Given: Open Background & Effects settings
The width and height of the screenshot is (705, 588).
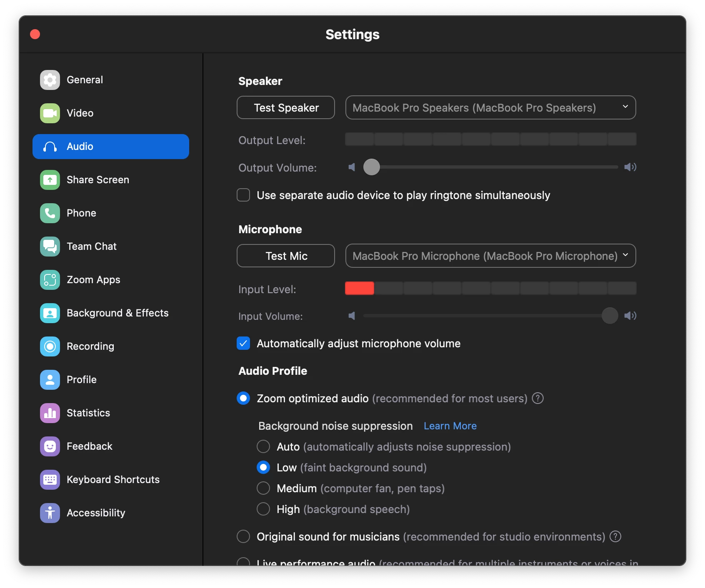Looking at the screenshot, I should 111,313.
